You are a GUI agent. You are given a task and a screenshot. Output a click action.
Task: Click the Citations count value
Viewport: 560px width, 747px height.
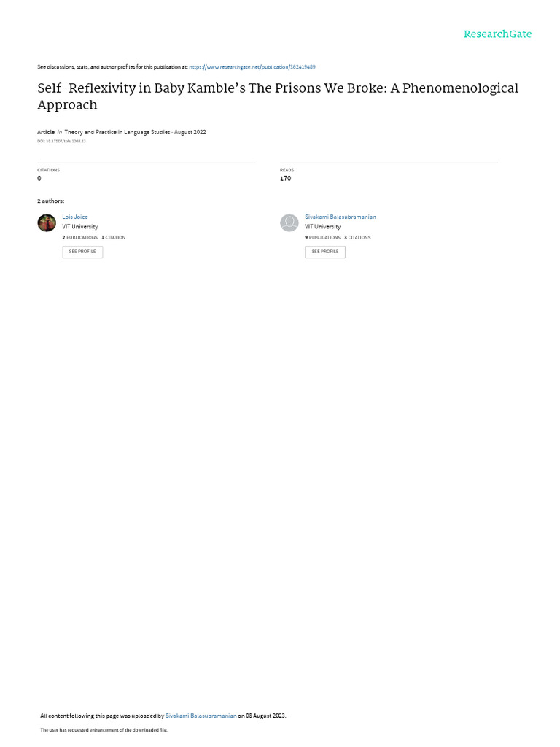click(39, 178)
